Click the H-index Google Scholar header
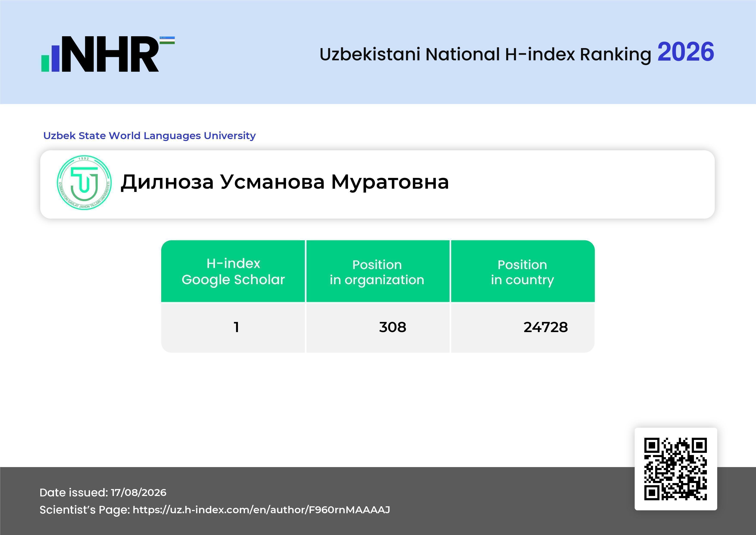The height and width of the screenshot is (535, 756). pos(233,271)
